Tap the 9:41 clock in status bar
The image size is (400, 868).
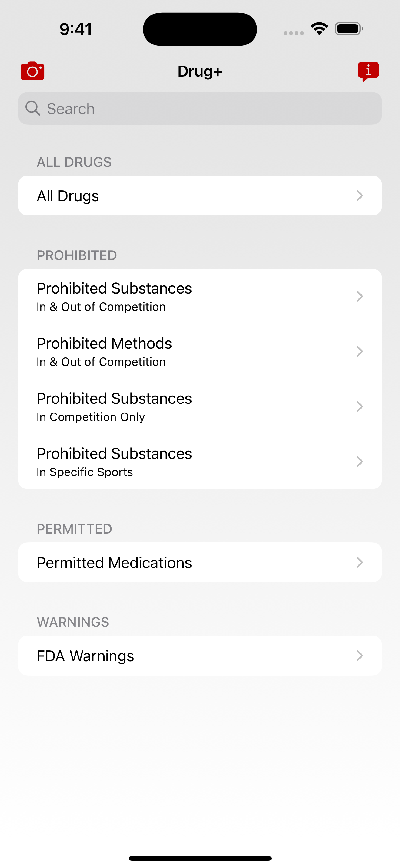tap(76, 29)
